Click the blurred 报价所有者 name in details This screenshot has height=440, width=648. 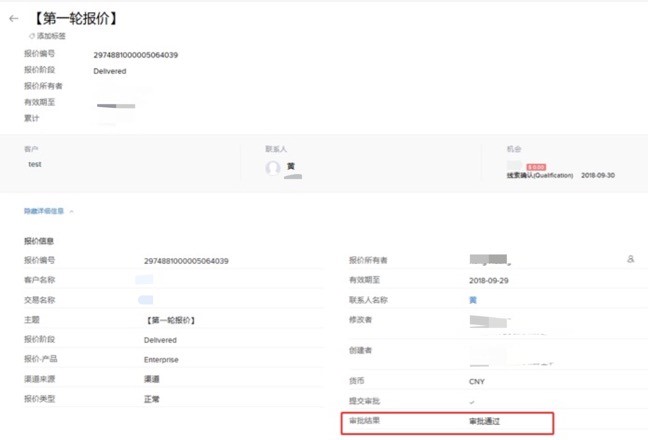(489, 260)
